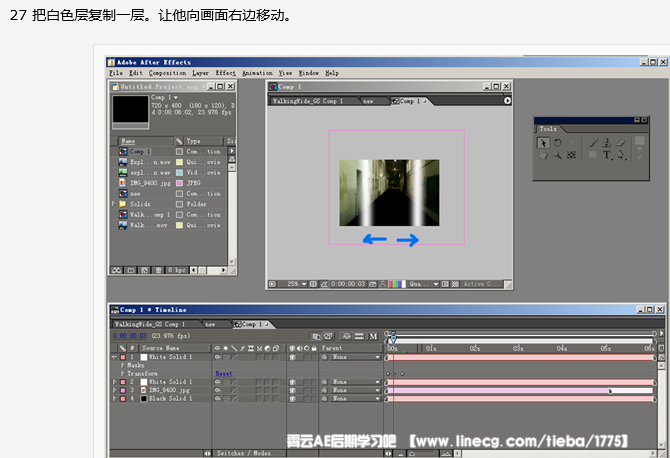The height and width of the screenshot is (458, 670).
Task: Toggle visibility eye of Black Solid 1 layer
Action: [293, 399]
